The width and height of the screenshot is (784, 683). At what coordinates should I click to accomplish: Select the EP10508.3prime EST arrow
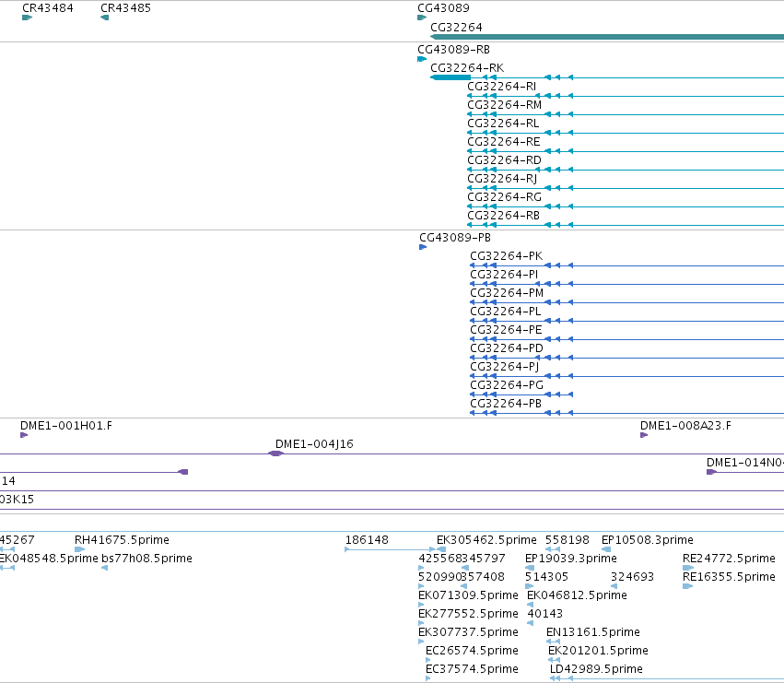(x=606, y=549)
